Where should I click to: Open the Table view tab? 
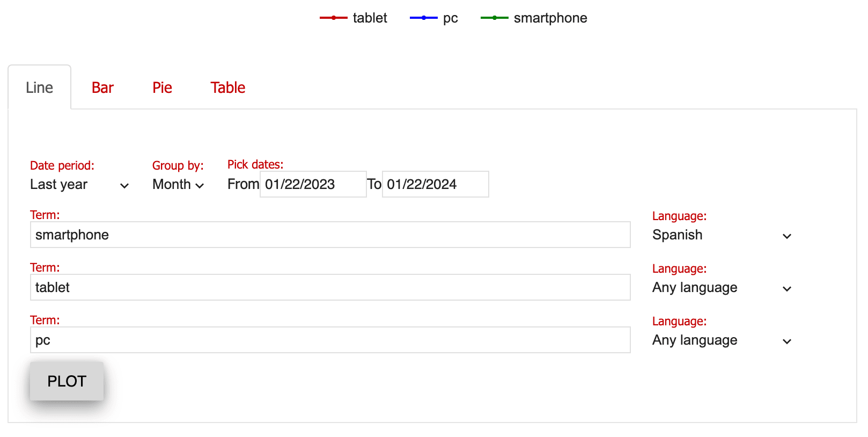point(227,87)
